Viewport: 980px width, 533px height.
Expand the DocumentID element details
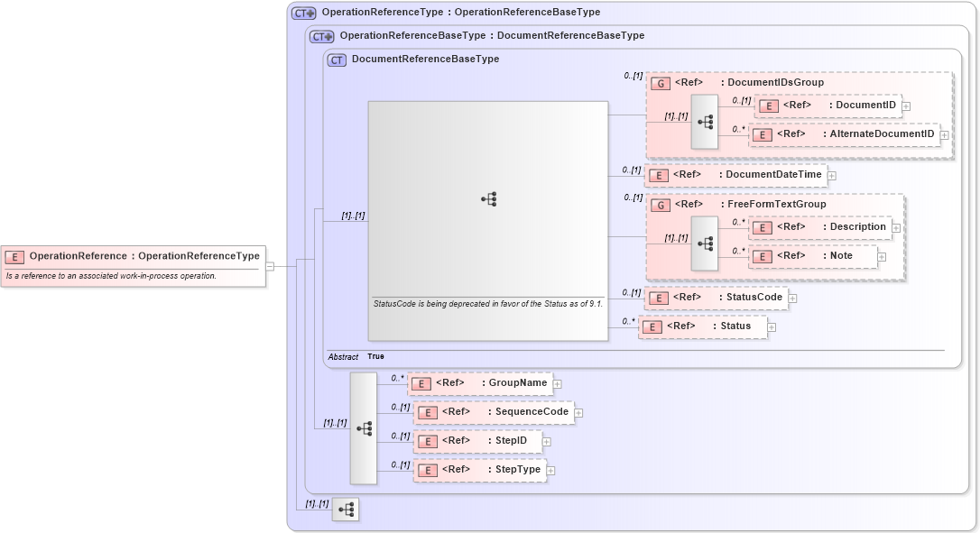pyautogui.click(x=906, y=106)
